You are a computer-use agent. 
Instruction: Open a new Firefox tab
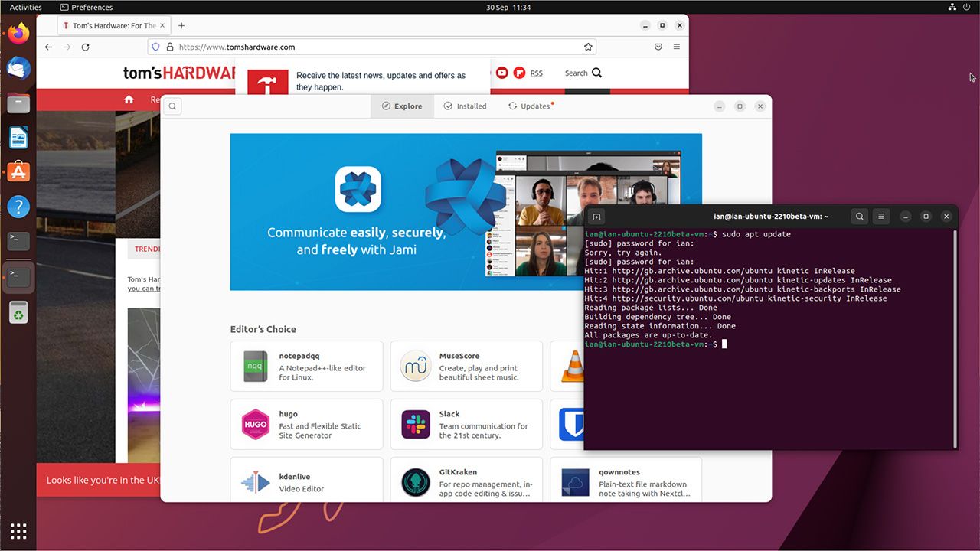click(181, 25)
